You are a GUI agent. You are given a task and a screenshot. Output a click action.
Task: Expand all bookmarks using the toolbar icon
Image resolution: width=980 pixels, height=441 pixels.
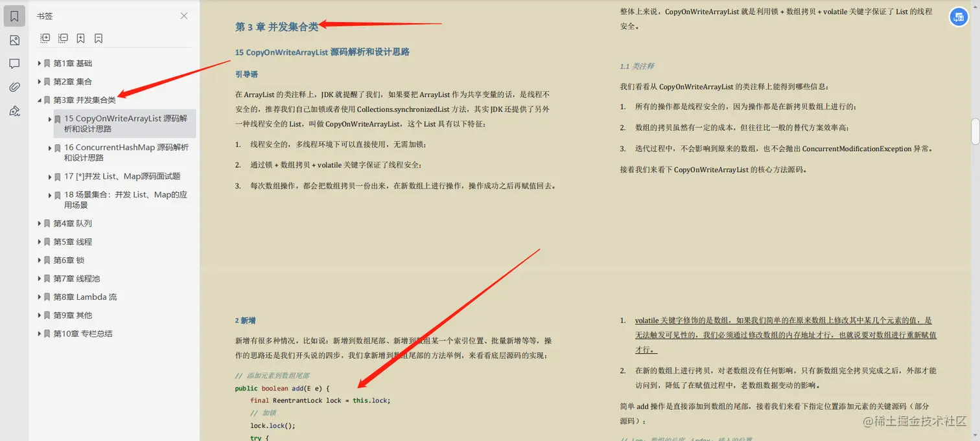[x=45, y=38]
